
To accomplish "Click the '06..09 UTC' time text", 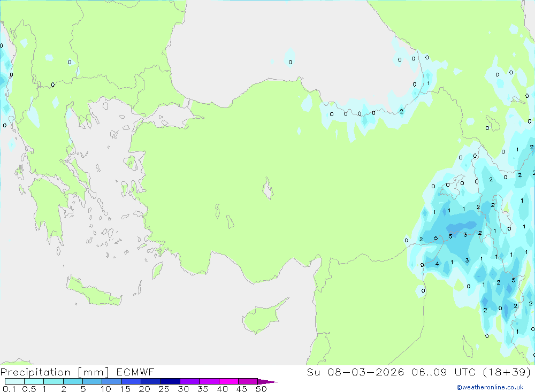I will (x=444, y=372).
